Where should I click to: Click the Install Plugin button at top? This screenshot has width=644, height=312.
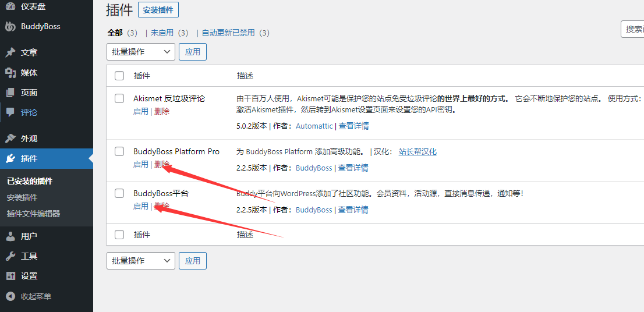158,10
